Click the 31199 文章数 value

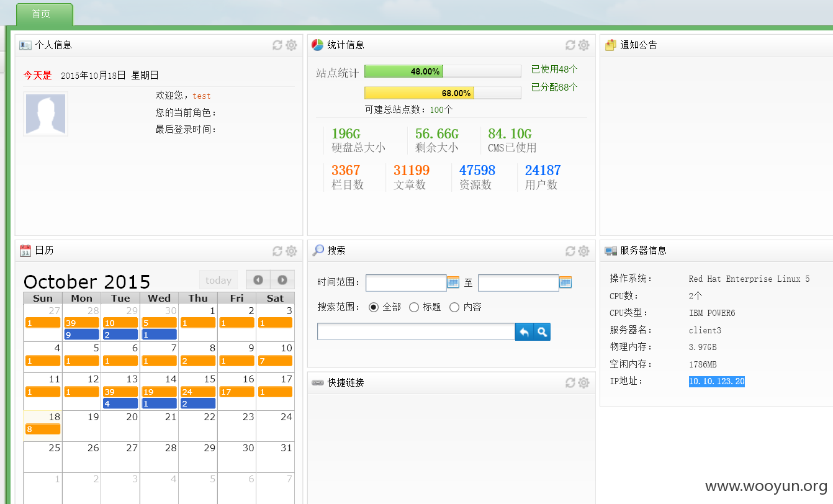[412, 170]
